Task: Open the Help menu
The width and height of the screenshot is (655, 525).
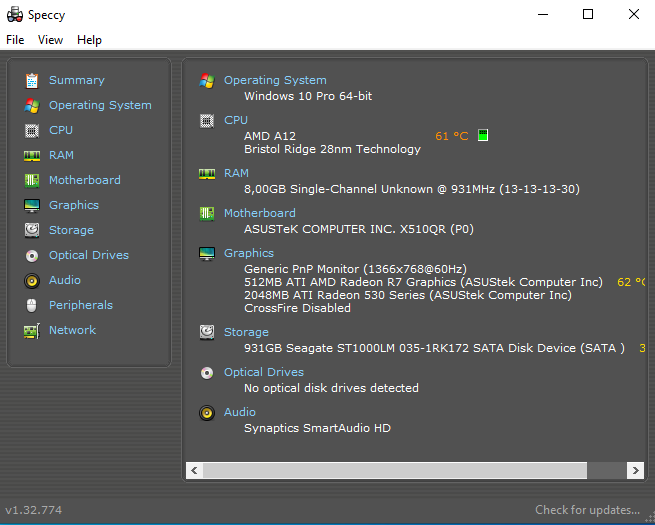Action: [89, 40]
